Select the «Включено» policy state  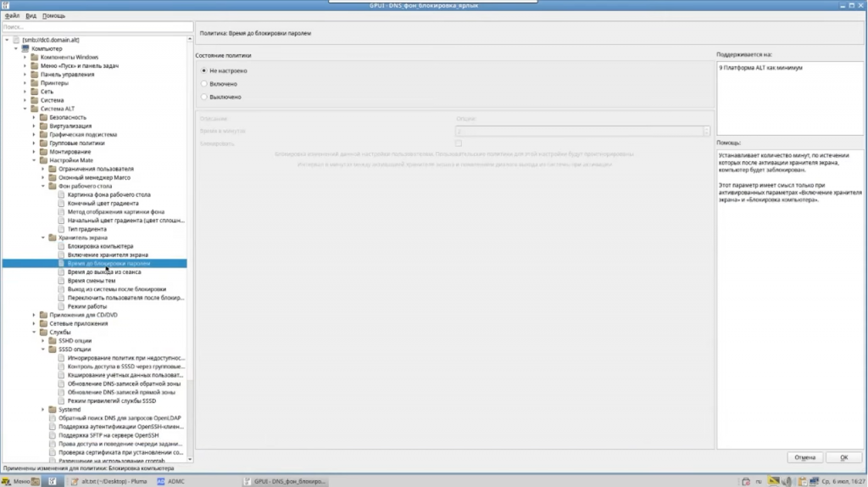(204, 84)
